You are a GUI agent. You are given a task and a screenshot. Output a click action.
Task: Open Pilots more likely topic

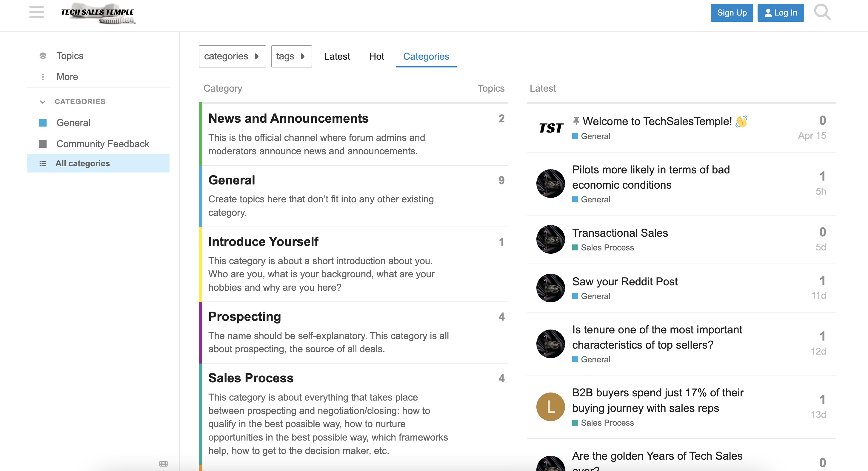(651, 177)
